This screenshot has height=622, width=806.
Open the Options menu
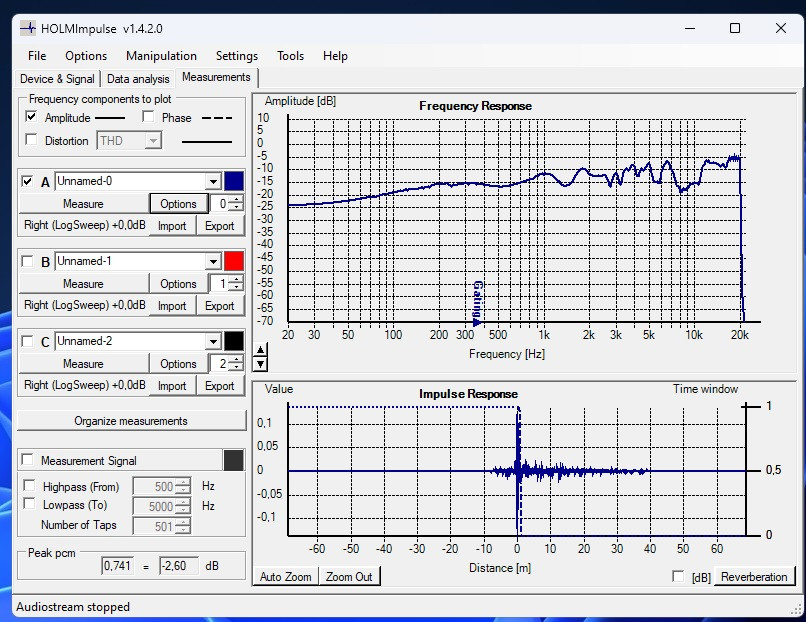(86, 56)
